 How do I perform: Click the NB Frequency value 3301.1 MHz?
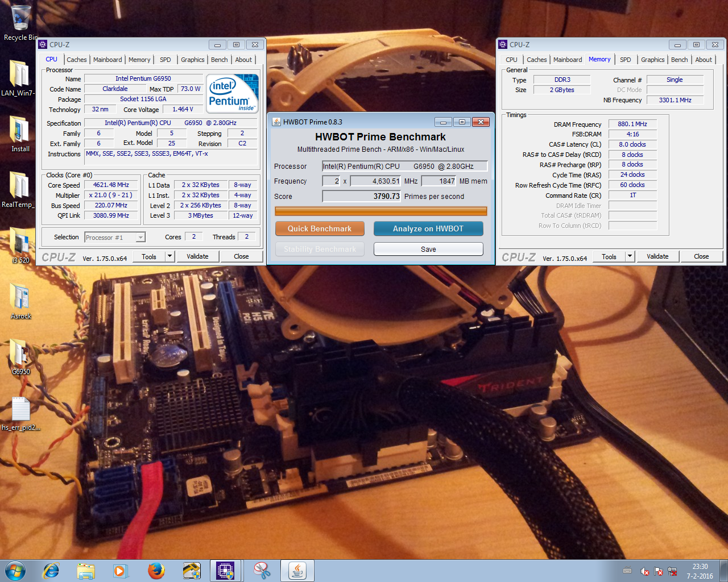coord(675,100)
